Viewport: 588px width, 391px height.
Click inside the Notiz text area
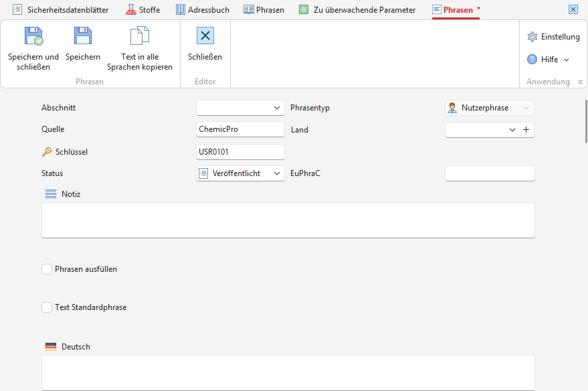(x=288, y=220)
